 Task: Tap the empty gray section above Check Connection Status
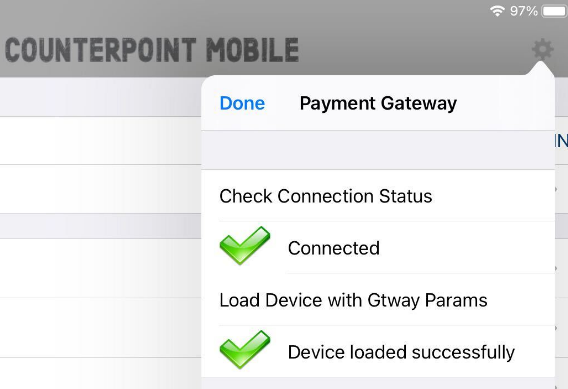pos(378,150)
